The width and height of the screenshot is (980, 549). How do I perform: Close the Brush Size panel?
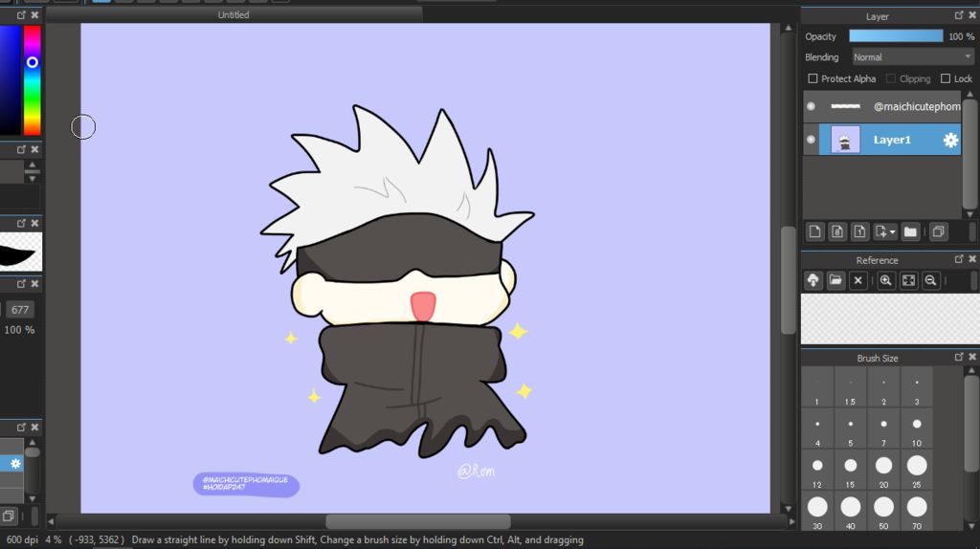coord(972,357)
